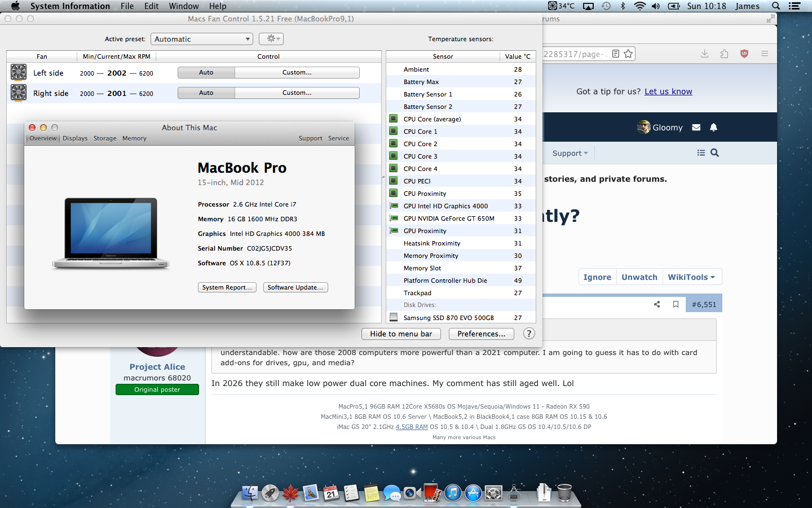
Task: Open the preset gear options dropdown
Action: coord(271,39)
